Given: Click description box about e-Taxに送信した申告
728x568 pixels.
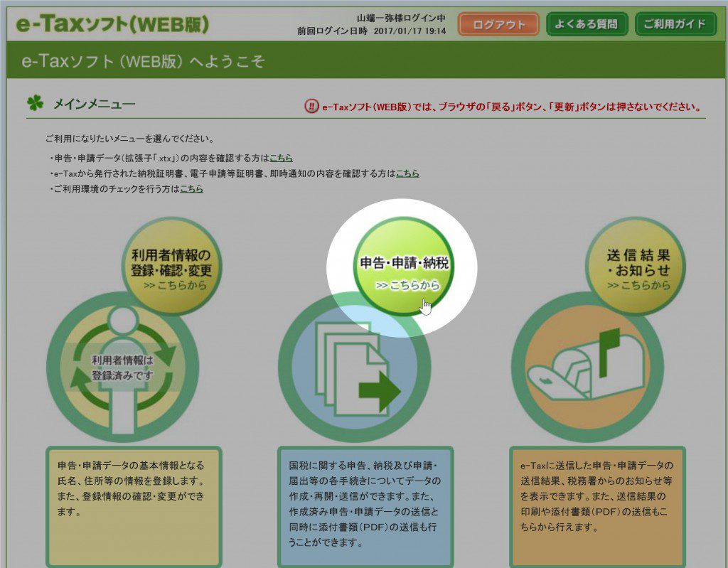Looking at the screenshot, I should click(597, 506).
